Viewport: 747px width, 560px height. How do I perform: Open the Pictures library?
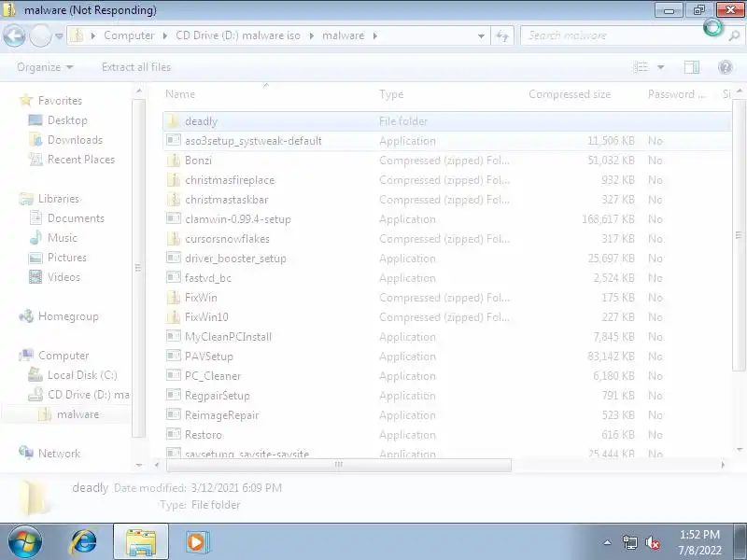pos(67,258)
